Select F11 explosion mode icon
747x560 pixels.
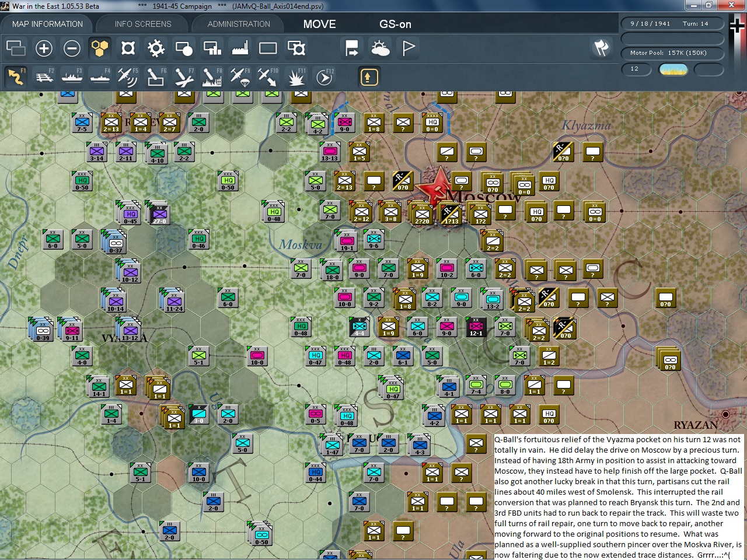296,76
